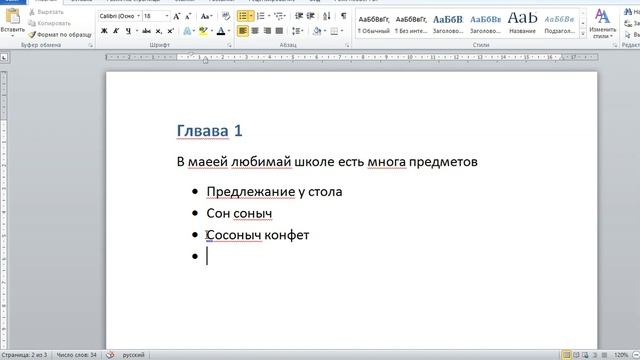Click the Select cursor icon in Editing group

point(628,36)
